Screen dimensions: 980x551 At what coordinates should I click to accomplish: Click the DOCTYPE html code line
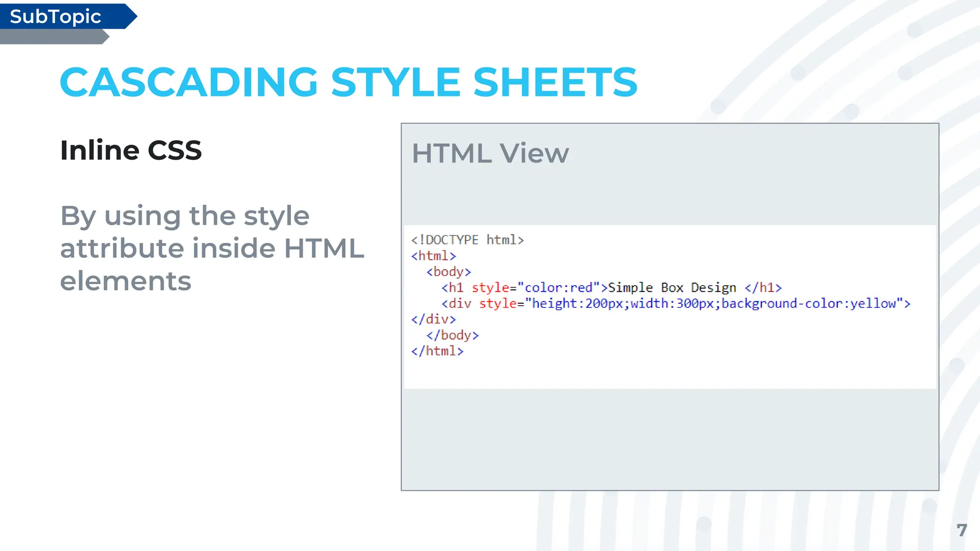[468, 240]
